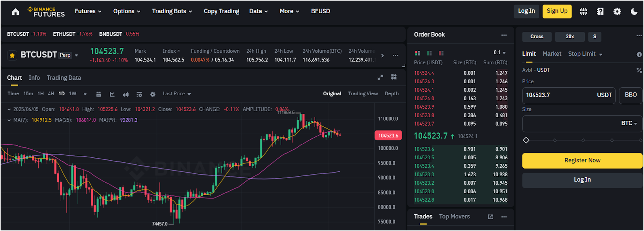Open Stop Limit order type dropdown
Image resolution: width=644 pixels, height=231 pixels.
point(585,54)
